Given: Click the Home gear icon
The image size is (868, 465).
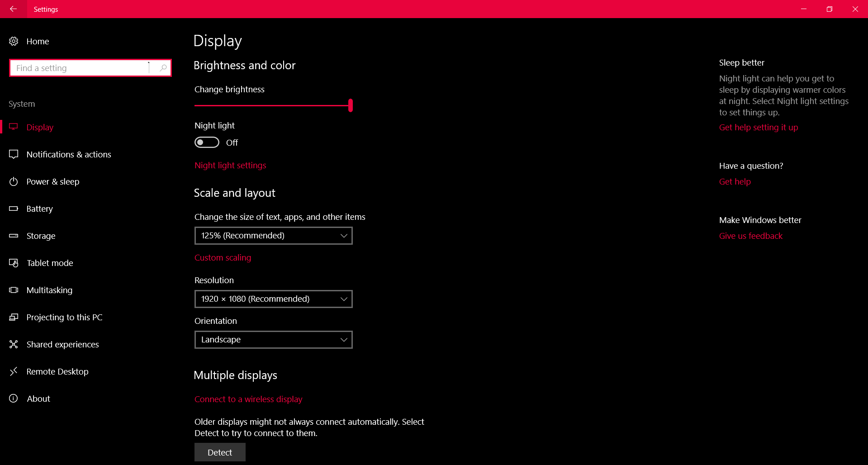Looking at the screenshot, I should (x=14, y=41).
